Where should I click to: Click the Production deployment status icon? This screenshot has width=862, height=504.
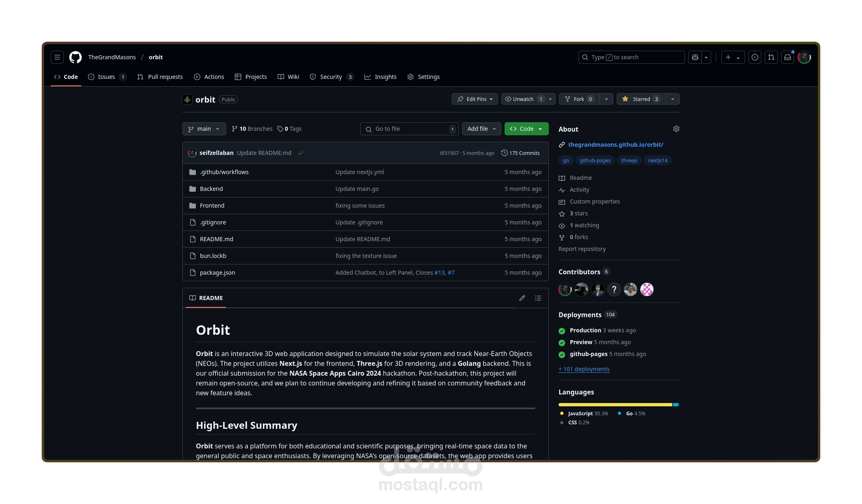tap(562, 331)
